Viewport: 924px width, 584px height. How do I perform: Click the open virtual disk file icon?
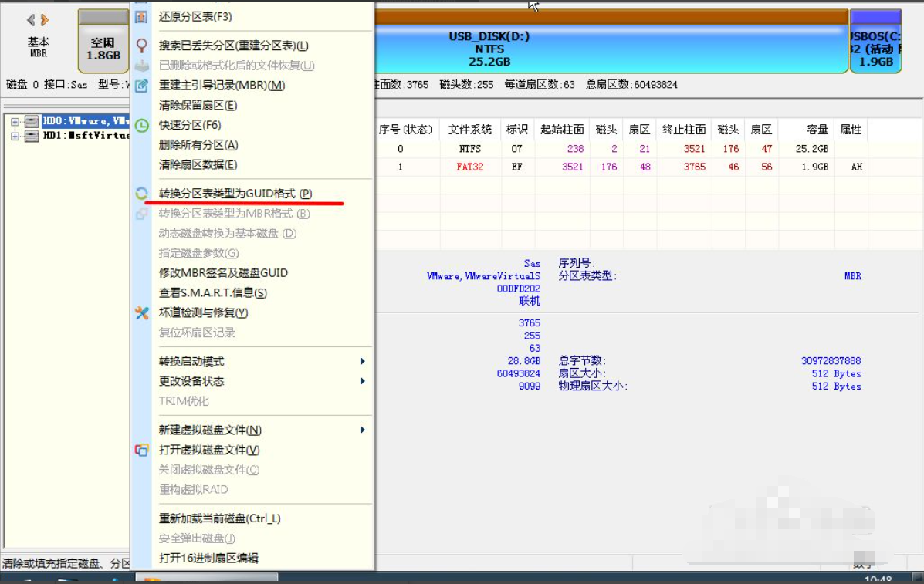pos(141,449)
